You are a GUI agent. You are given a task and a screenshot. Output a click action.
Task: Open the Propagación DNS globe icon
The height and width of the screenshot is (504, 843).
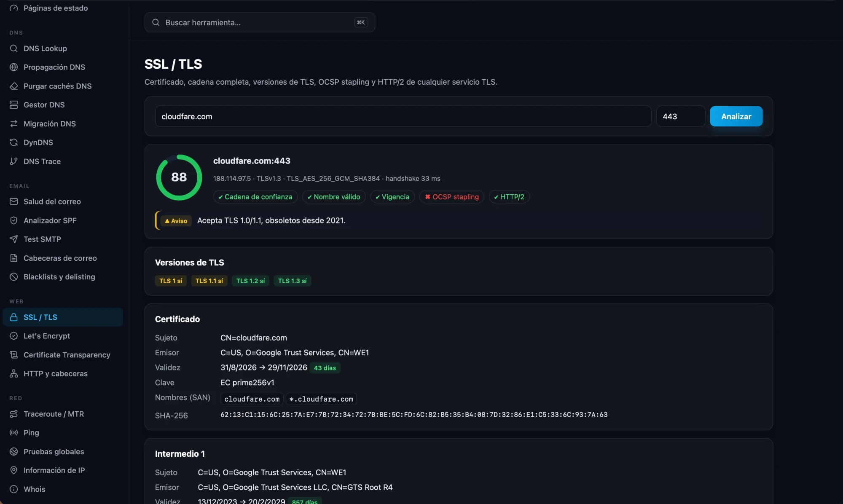click(14, 67)
